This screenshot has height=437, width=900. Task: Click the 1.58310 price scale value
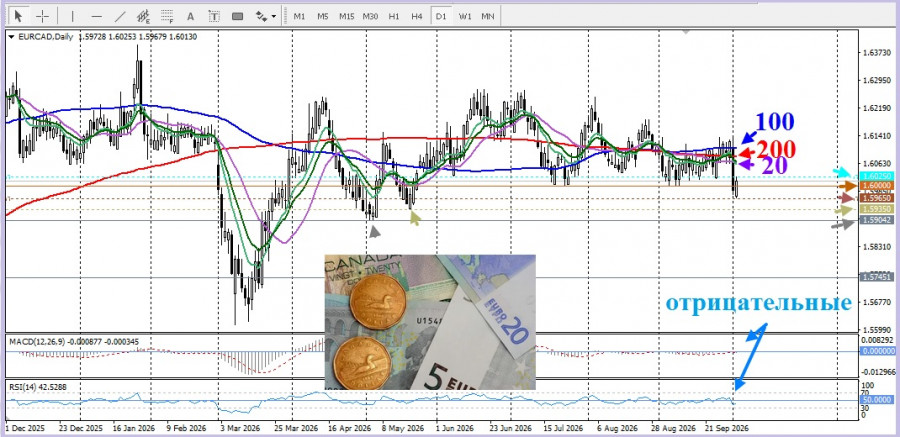(x=876, y=247)
